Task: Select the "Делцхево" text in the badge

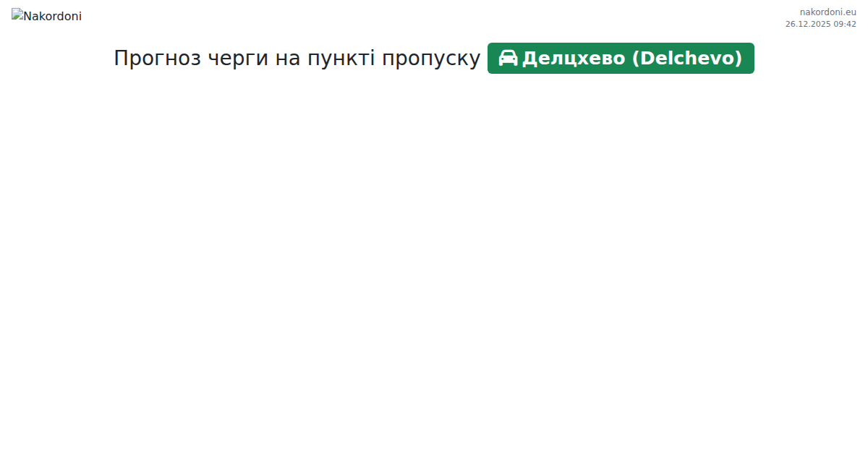Action: point(574,59)
